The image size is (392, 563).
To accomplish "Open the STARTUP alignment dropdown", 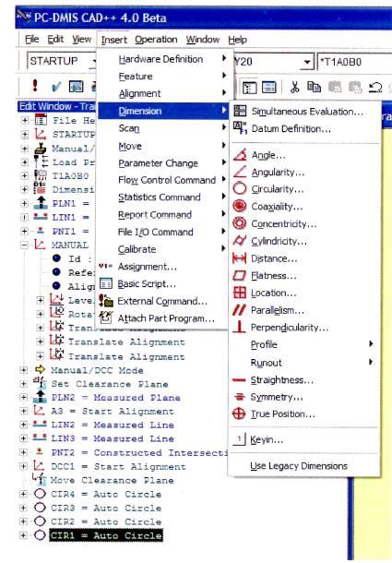I will 94,61.
